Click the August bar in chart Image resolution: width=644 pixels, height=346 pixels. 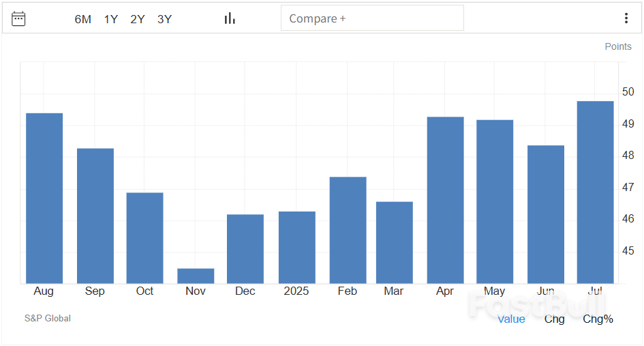44,198
